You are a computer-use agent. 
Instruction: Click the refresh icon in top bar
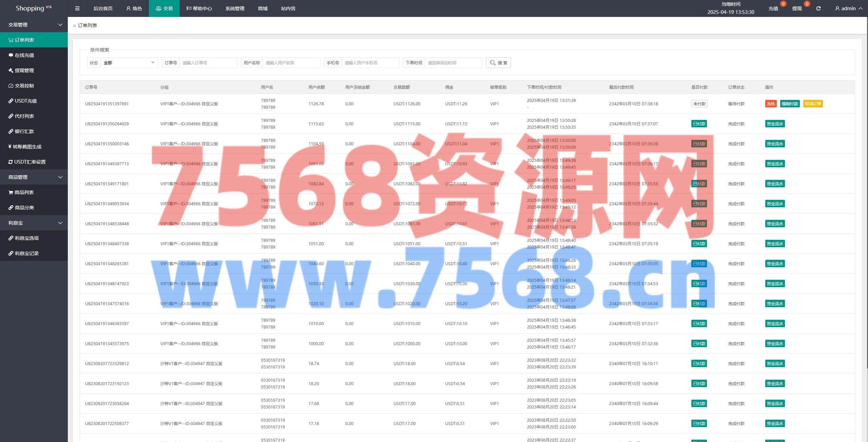coord(818,8)
